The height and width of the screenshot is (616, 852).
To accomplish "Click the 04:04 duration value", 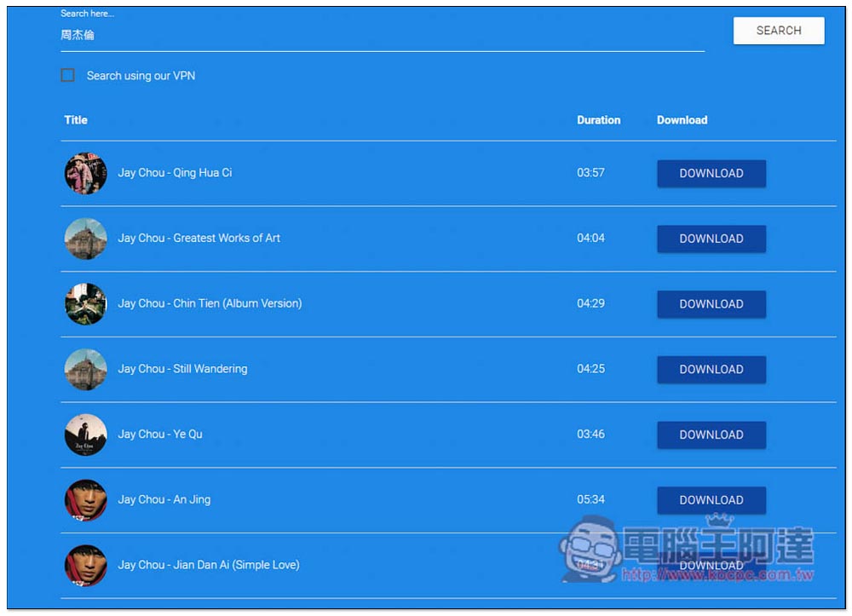I will pos(590,238).
